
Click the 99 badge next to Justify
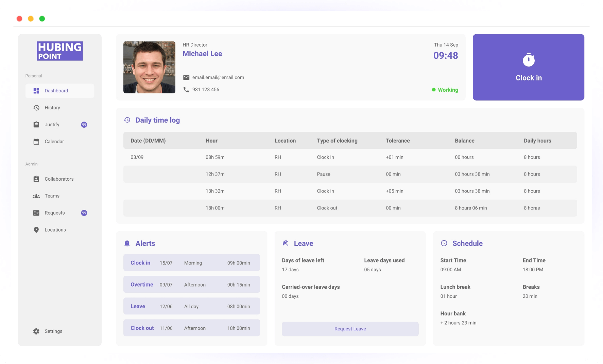point(84,125)
